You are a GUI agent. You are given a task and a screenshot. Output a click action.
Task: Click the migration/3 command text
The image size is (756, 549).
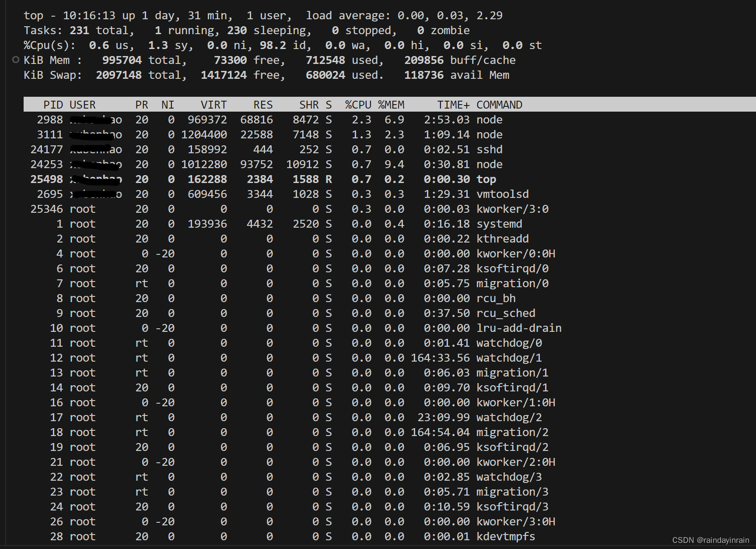(x=512, y=492)
